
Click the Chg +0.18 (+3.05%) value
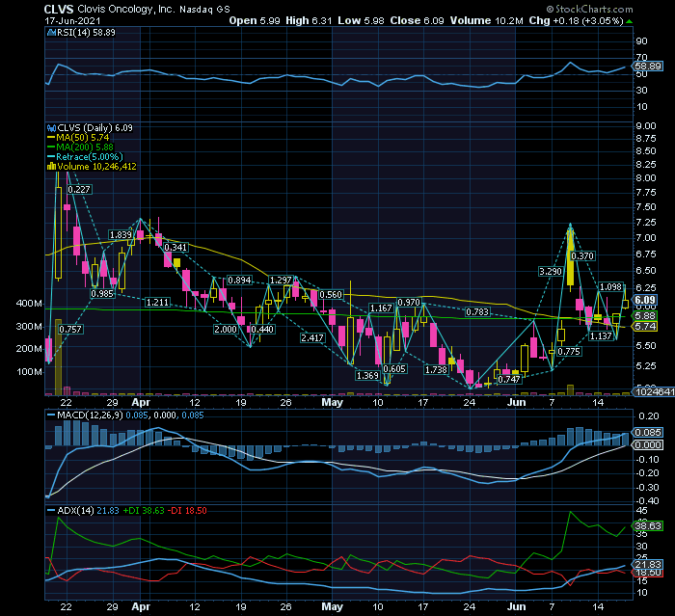576,20
